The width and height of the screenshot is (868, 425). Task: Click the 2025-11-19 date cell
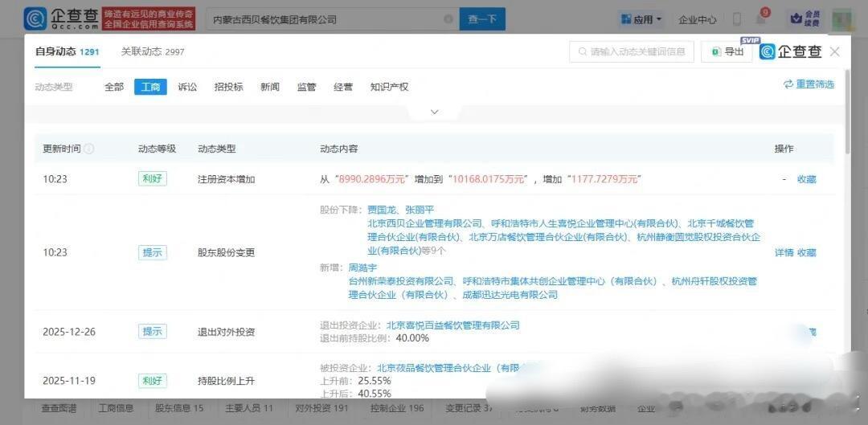[69, 381]
